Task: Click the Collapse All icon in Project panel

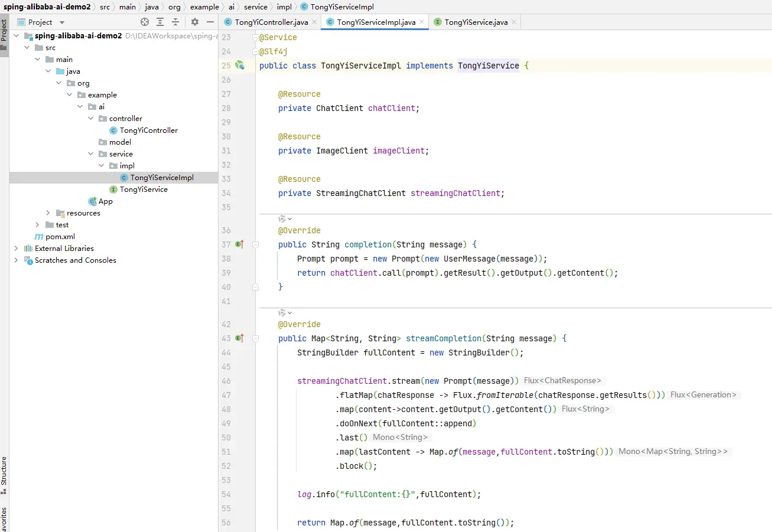Action: click(175, 22)
